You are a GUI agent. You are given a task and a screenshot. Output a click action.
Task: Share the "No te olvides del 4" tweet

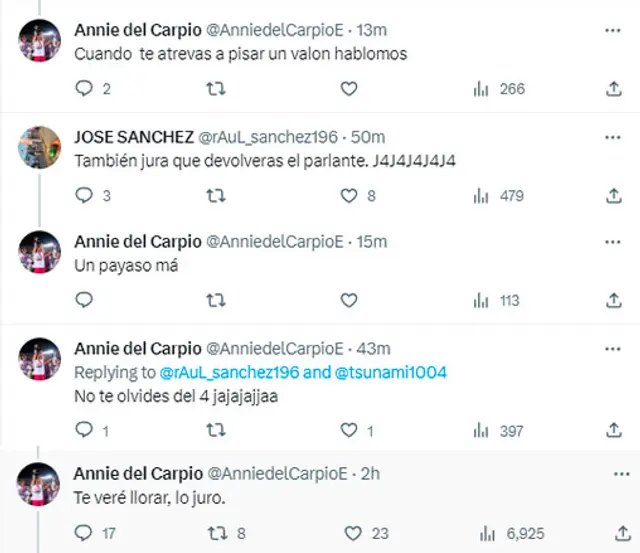613,431
